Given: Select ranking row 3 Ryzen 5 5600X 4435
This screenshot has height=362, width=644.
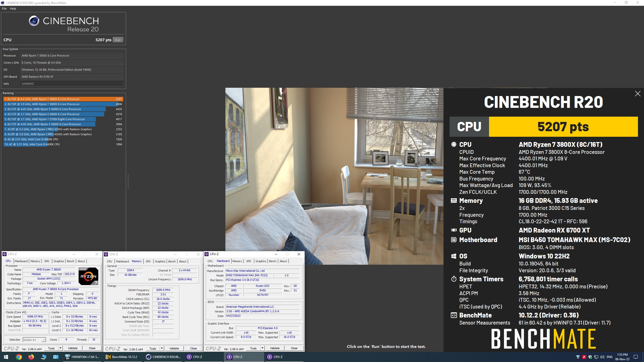Looking at the screenshot, I should click(x=63, y=109).
